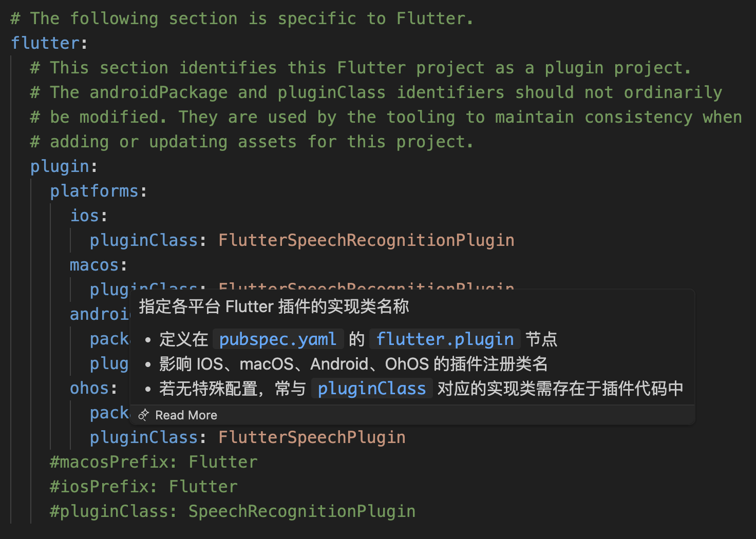Screen dimensions: 756x539
Task: Click the sparkle icon beside Read More
Action: pos(144,415)
